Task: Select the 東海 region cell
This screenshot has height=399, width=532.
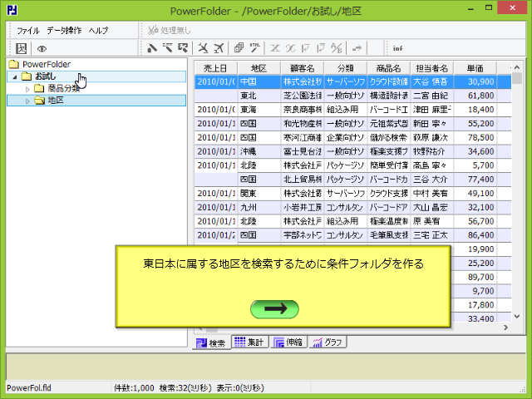Action: [259, 110]
